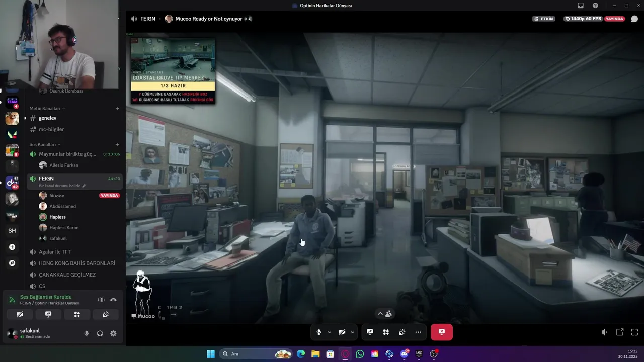Click the taskbar Ara search box

[257, 354]
